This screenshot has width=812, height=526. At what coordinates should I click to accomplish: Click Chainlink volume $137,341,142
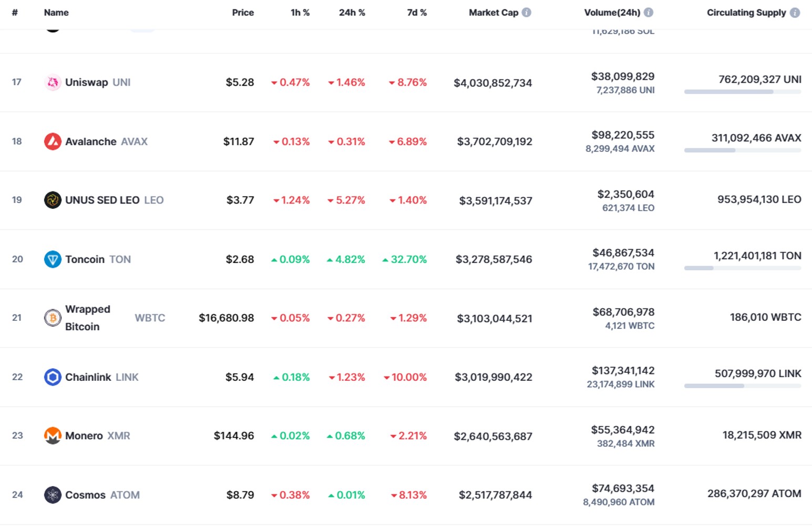623,370
